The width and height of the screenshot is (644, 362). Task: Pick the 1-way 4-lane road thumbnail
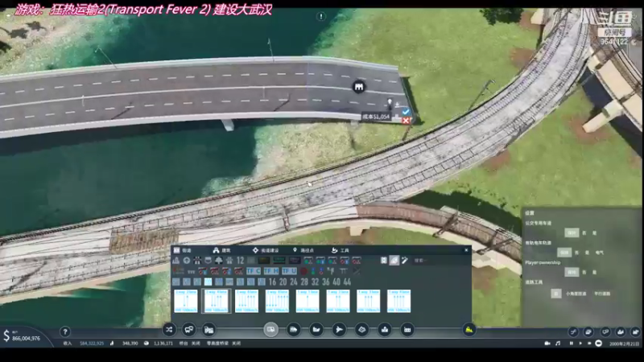398,301
